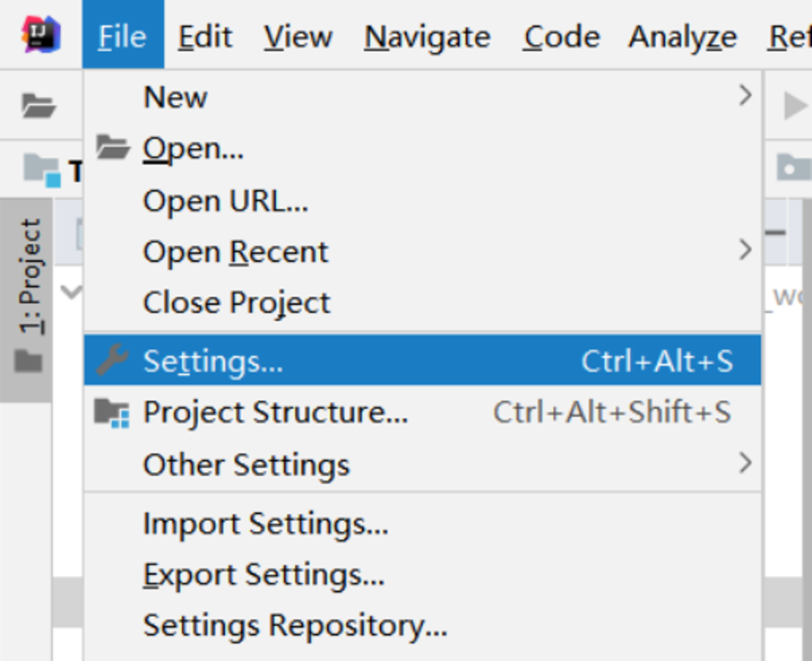
Task: Click the project module folder icon
Action: pos(42,171)
